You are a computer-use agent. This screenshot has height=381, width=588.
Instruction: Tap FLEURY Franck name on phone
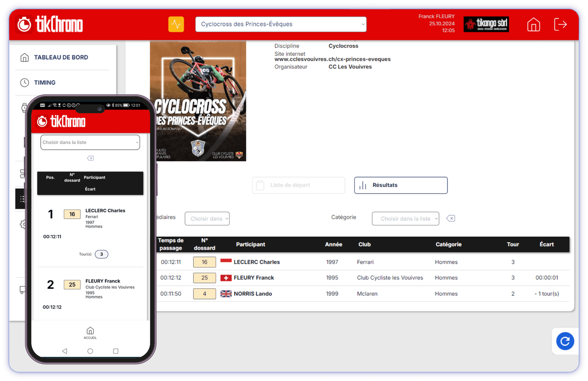(x=103, y=281)
